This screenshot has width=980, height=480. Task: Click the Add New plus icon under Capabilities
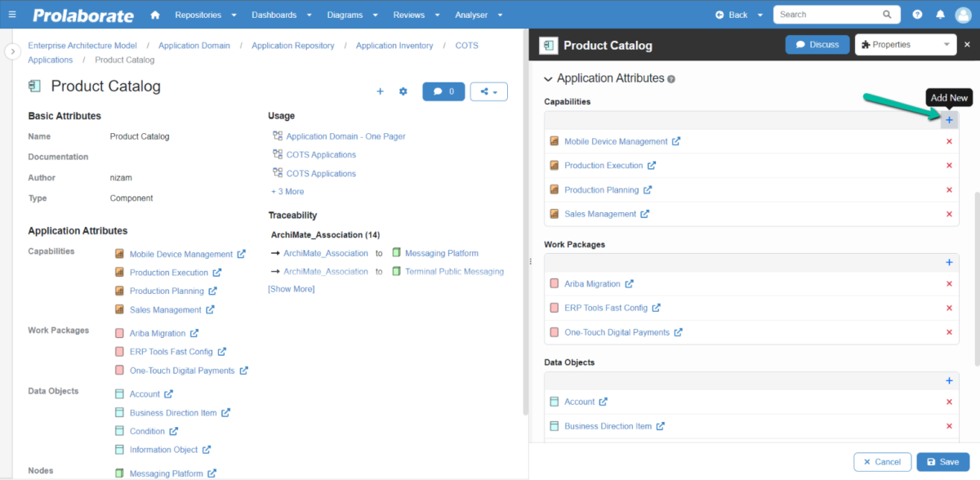tap(949, 119)
